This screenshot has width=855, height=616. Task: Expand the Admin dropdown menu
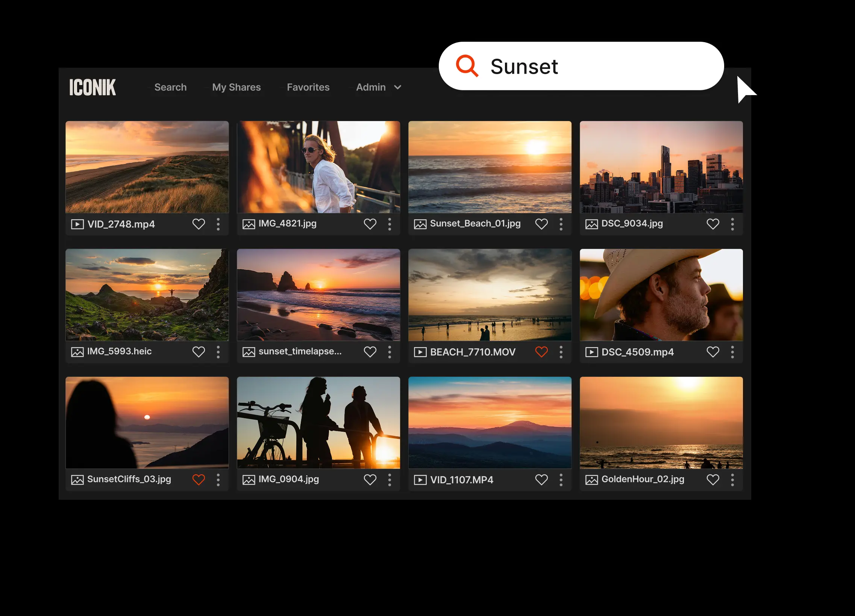[377, 87]
